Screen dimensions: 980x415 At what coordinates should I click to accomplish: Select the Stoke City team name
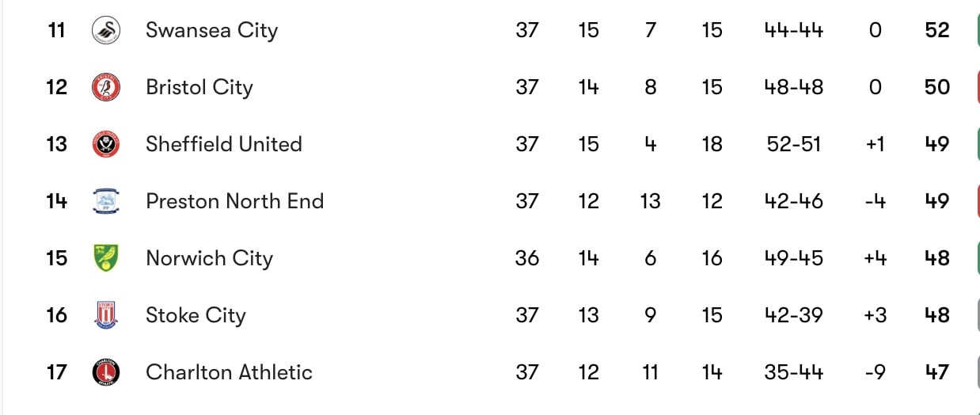(196, 316)
